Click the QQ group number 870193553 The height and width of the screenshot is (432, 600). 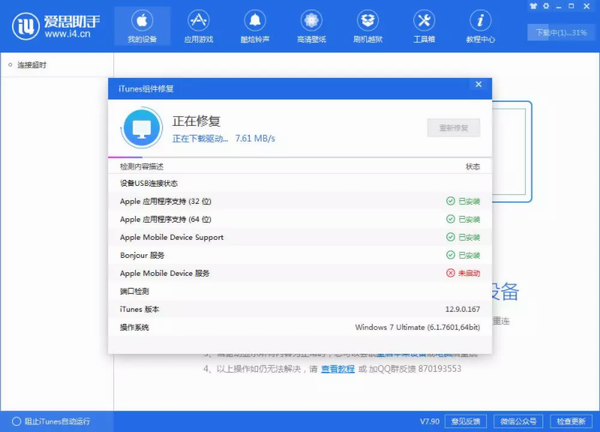click(440, 369)
